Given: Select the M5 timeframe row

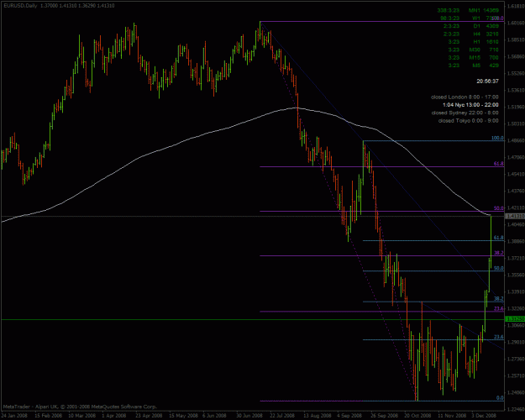Looking at the screenshot, I should tap(473, 66).
